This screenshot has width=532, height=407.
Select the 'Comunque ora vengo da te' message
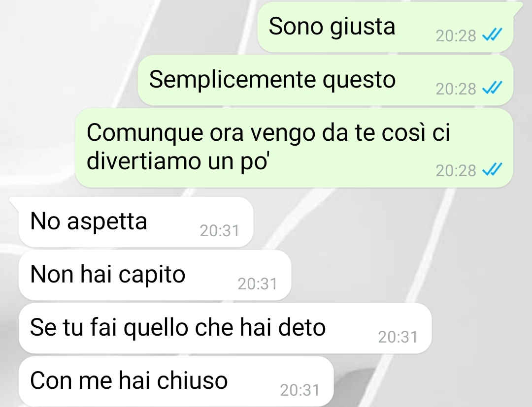294,148
